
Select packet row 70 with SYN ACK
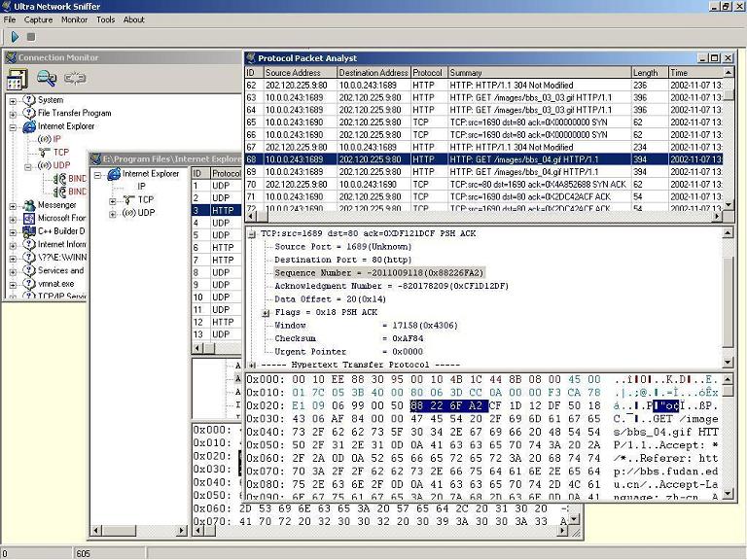[x=483, y=185]
